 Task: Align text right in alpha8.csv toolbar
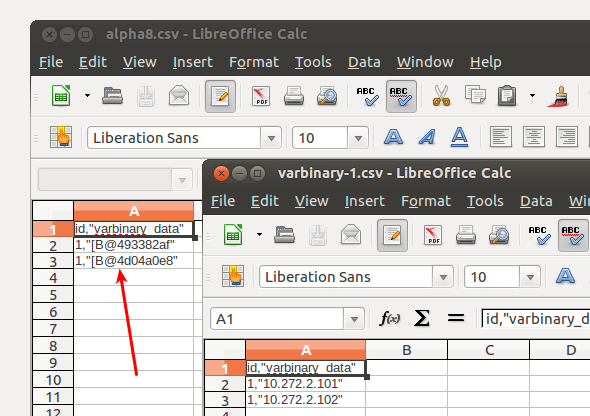(567, 137)
